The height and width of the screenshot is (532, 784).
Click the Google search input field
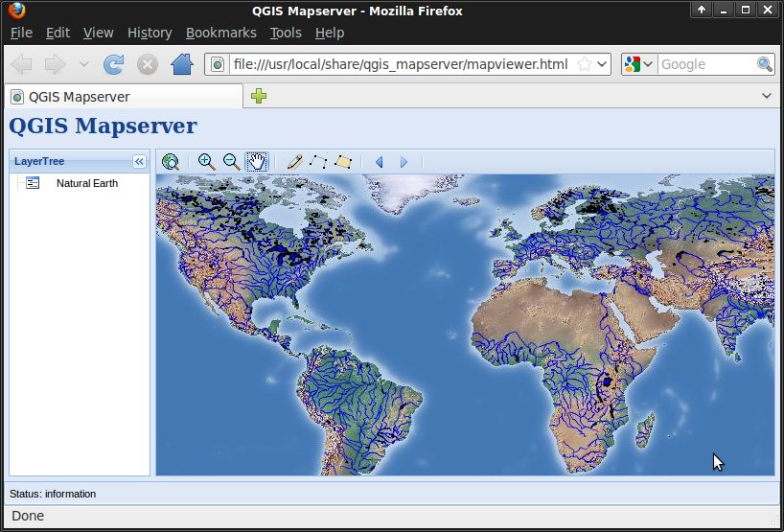click(x=707, y=64)
